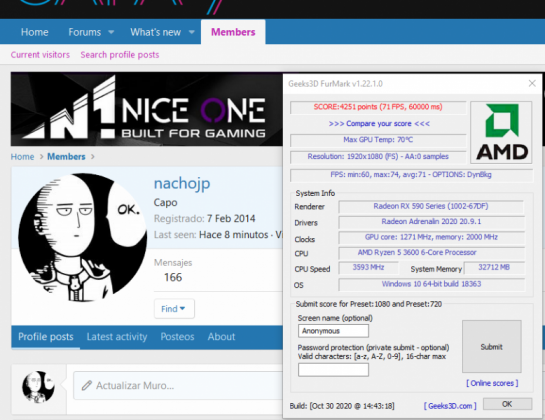Click the GPU core clocks value
This screenshot has height=420, width=545.
[x=431, y=237]
